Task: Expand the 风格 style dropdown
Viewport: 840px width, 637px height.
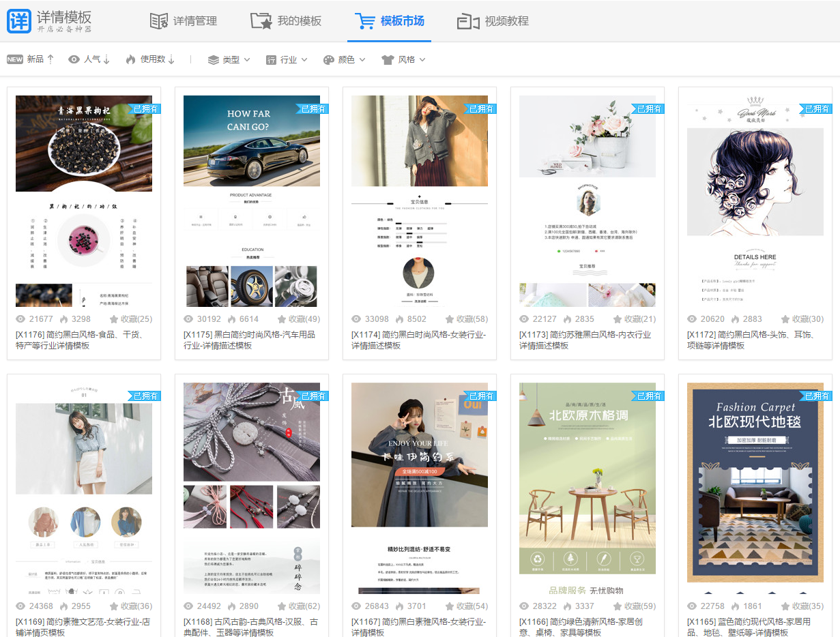Action: point(404,59)
